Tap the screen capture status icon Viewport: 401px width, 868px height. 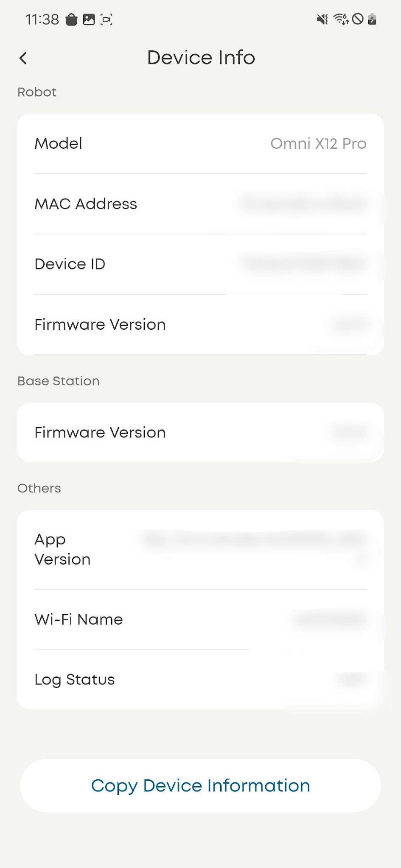pos(106,19)
